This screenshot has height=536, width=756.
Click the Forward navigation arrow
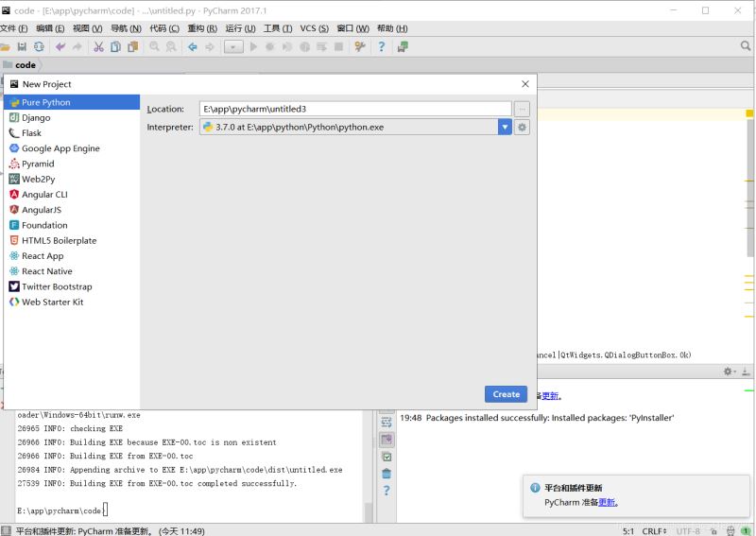(x=210, y=47)
